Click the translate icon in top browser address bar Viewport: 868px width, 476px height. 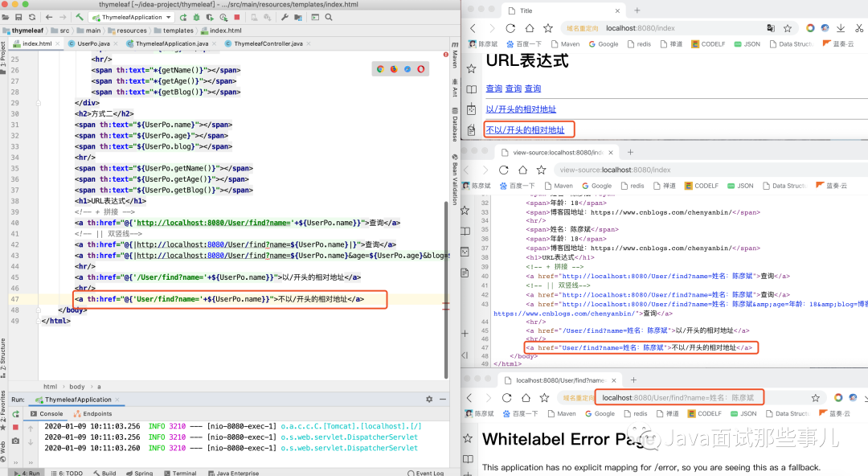click(x=771, y=28)
